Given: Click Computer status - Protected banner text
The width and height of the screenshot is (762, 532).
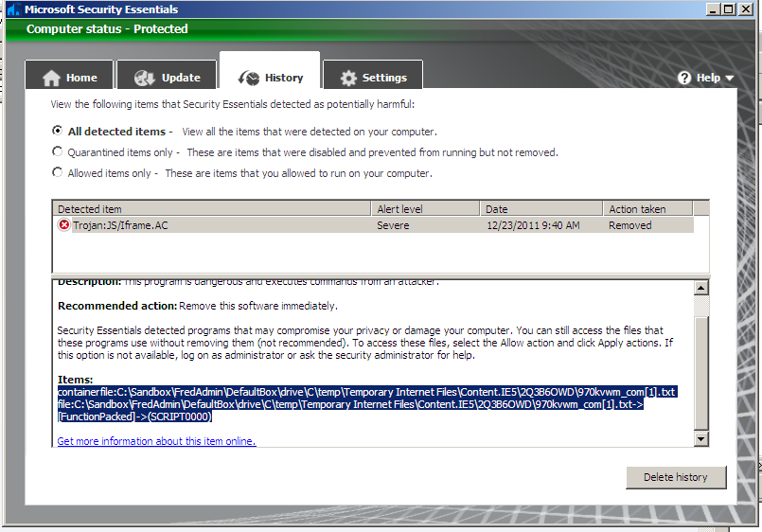Looking at the screenshot, I should click(107, 29).
